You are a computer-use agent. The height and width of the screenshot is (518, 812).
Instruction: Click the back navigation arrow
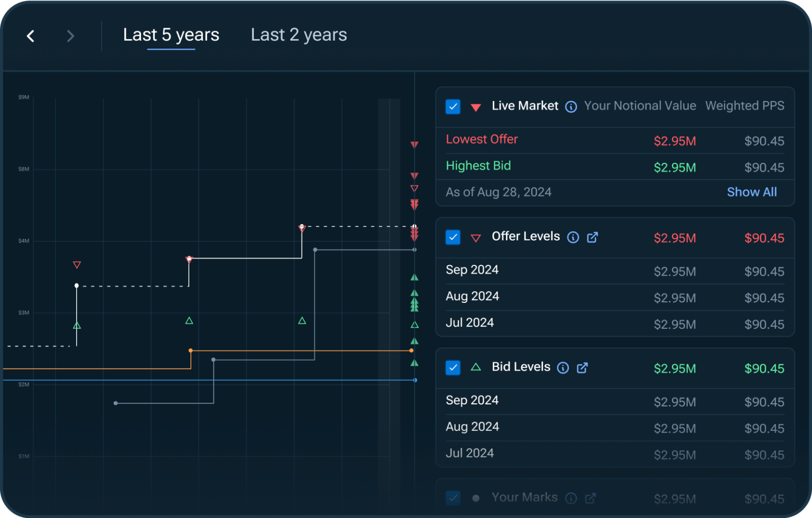(30, 36)
